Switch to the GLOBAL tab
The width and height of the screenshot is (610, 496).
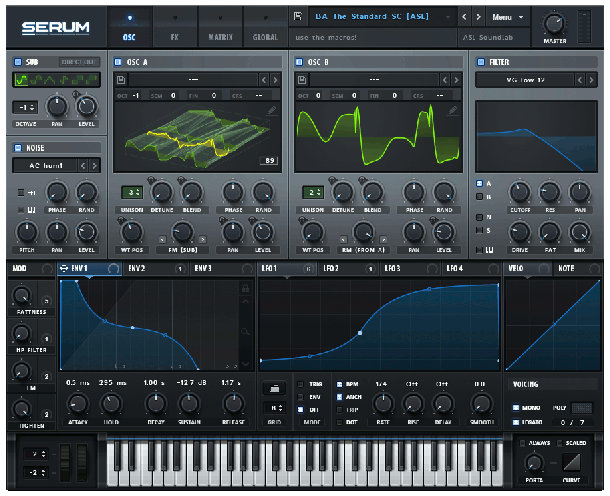(x=265, y=27)
